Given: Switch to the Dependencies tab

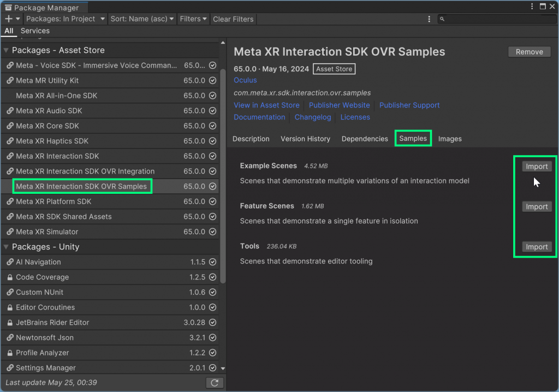Looking at the screenshot, I should coord(365,139).
